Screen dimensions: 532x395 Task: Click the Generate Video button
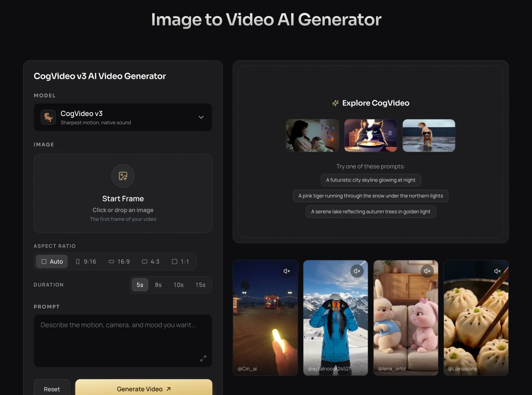point(144,388)
